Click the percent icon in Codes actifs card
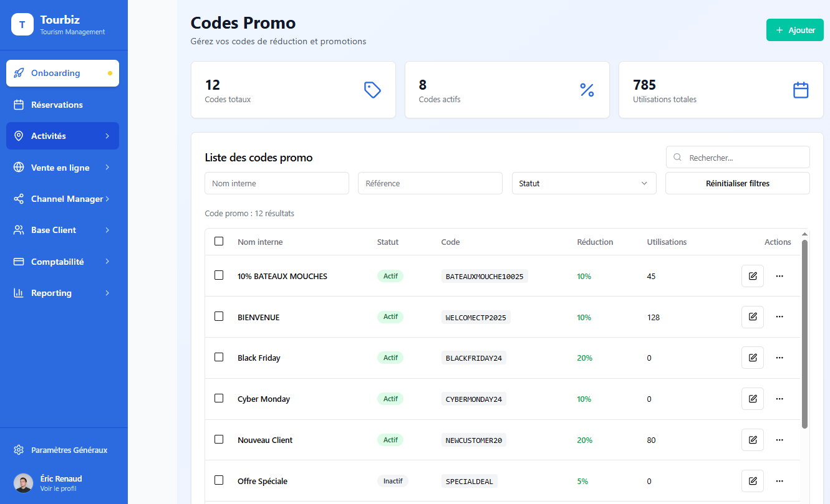The image size is (830, 504). coord(587,90)
